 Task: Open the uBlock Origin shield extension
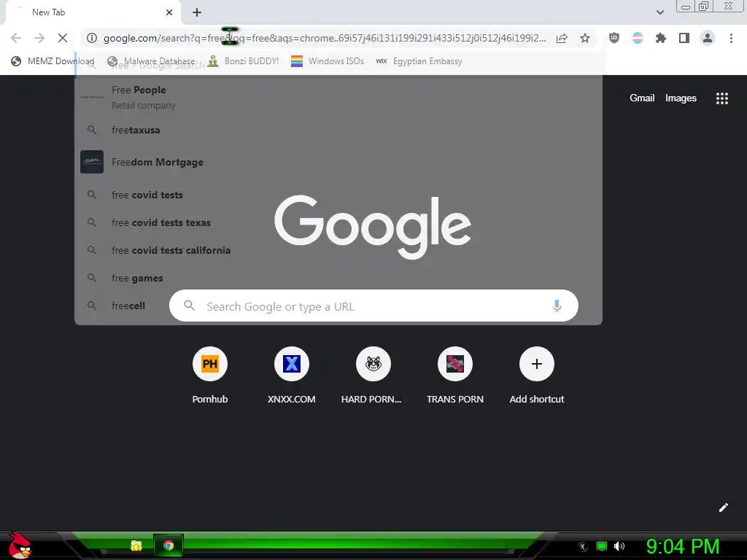coord(614,38)
